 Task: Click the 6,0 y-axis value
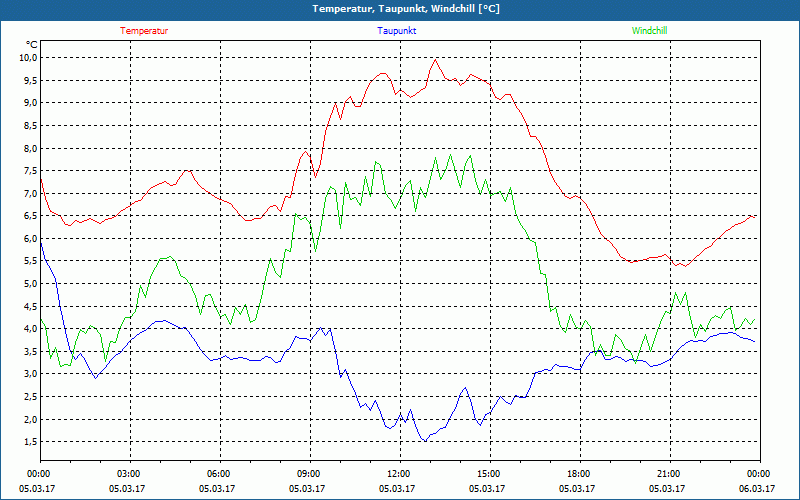[x=31, y=239]
